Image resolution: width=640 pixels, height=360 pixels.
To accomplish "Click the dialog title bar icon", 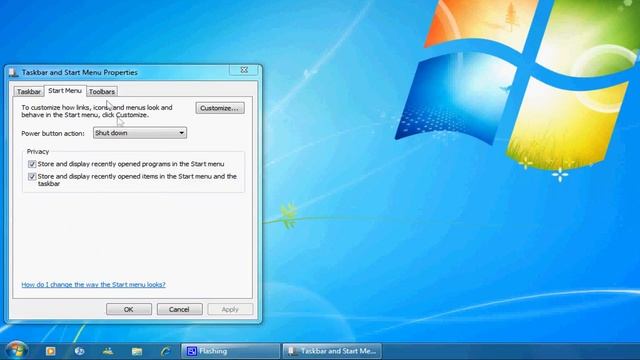I will [13, 72].
